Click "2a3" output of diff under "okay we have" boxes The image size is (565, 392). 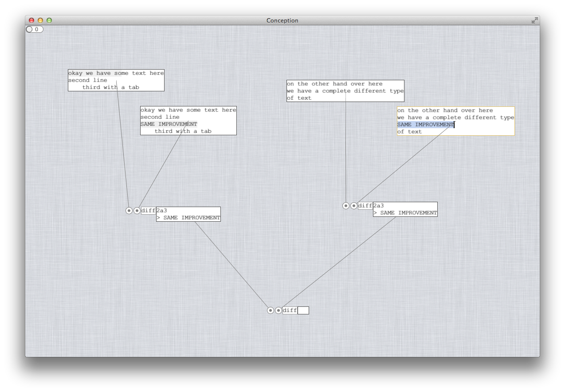pos(162,211)
